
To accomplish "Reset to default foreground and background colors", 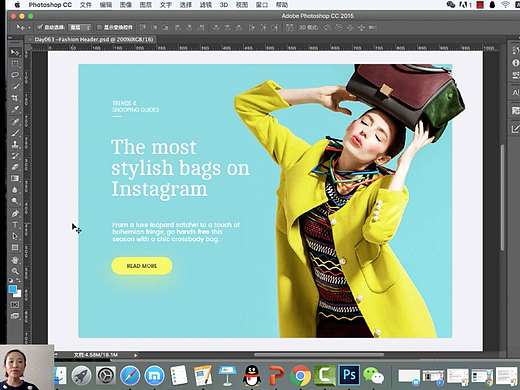I will tap(11, 280).
